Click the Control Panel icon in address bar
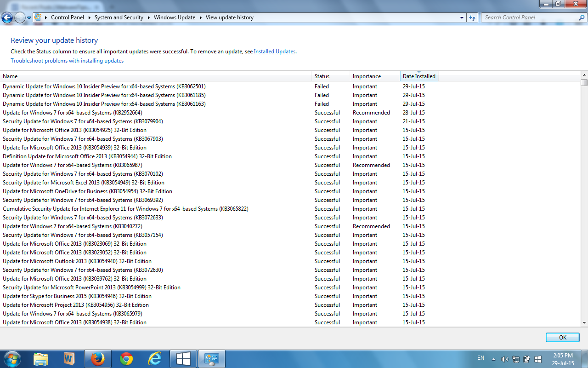The image size is (588, 368). tap(38, 17)
